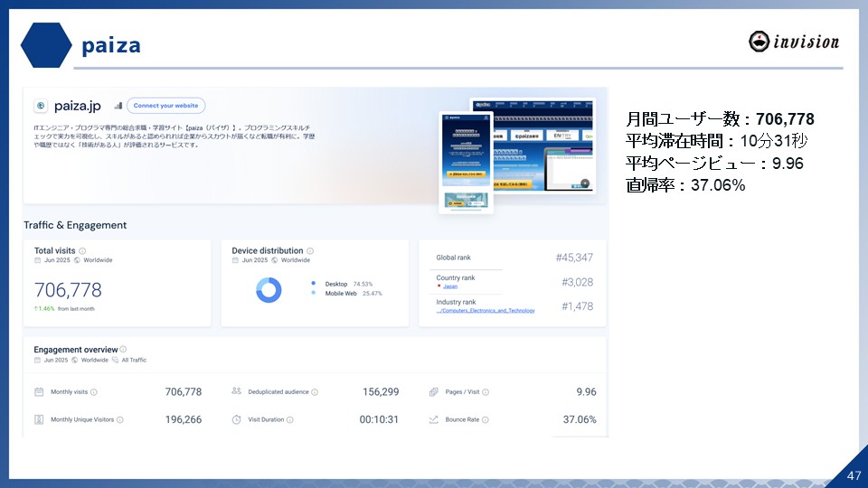Viewport: 868px width, 488px height.
Task: Click the ↑1.46% from last month text
Action: [64, 309]
